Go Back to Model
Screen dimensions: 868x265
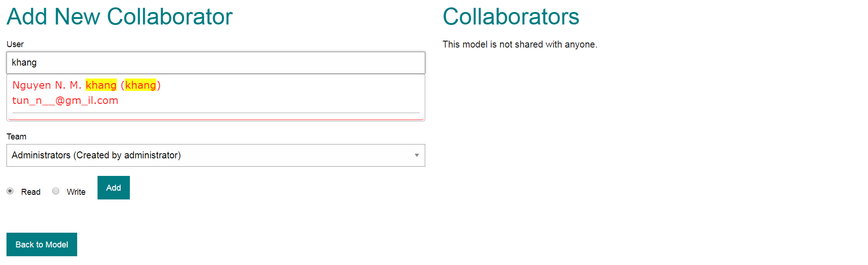click(42, 245)
